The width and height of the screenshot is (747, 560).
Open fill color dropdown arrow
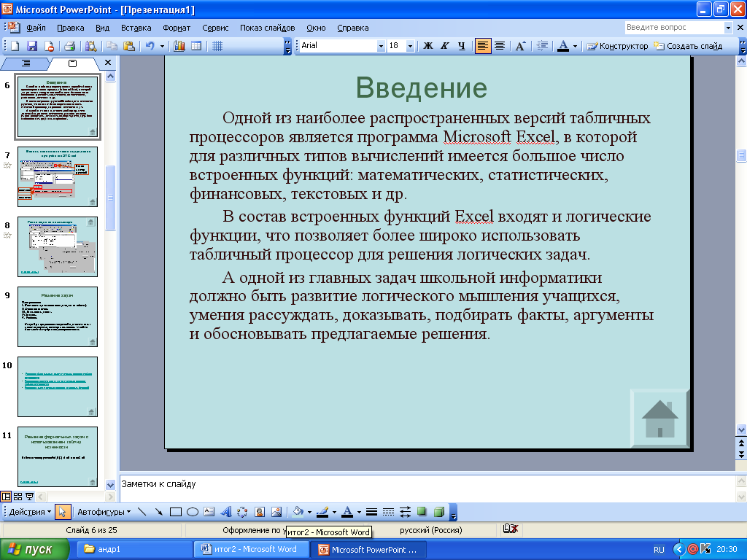coord(309,512)
